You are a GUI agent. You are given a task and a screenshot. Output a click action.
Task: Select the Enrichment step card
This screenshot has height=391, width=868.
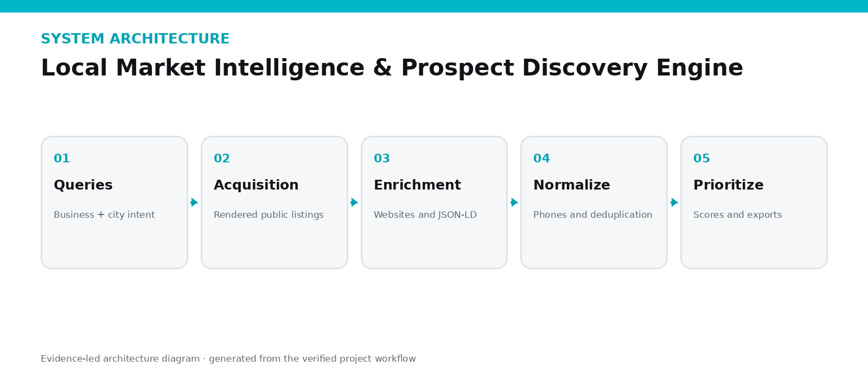tap(435, 203)
